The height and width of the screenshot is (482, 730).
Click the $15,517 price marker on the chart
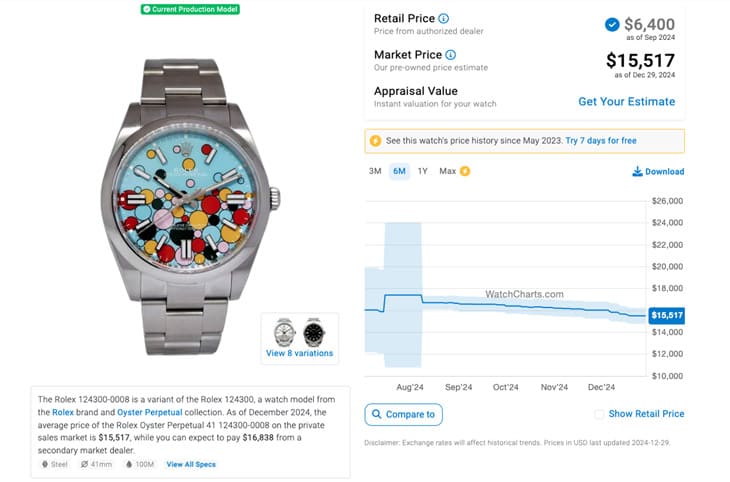pos(666,315)
